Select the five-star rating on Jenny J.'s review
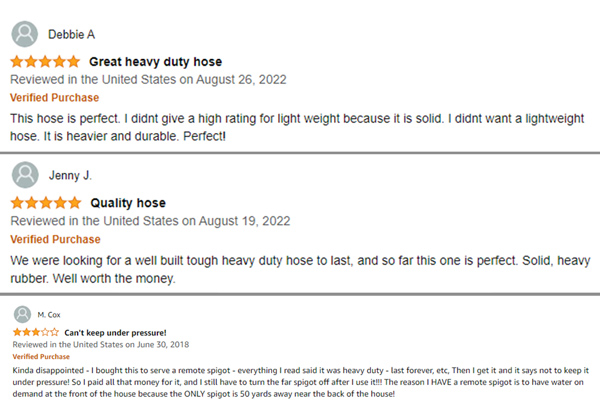This screenshot has height=420, width=600. click(46, 203)
